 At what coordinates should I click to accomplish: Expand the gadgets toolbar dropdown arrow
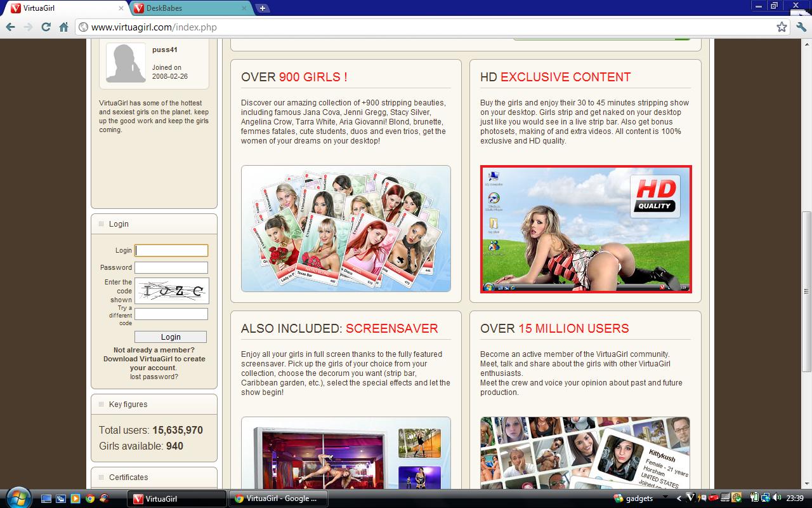[665, 498]
